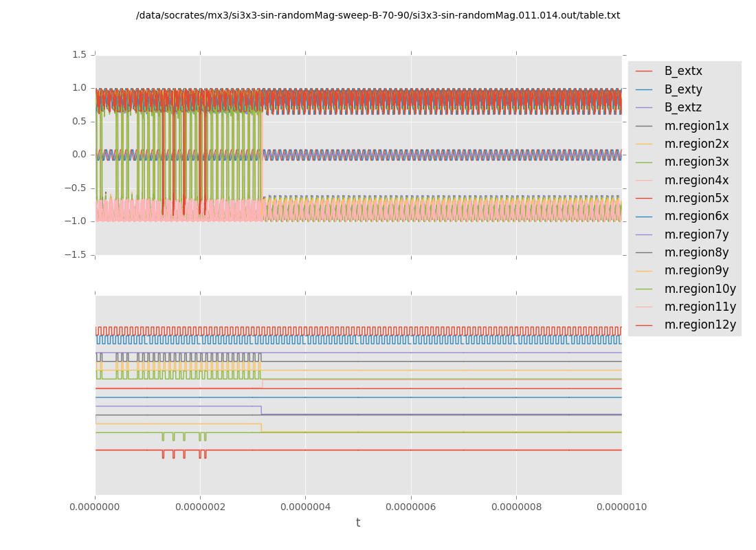
Task: Click the 0.0000010 x-axis tick label
Action: pos(621,507)
